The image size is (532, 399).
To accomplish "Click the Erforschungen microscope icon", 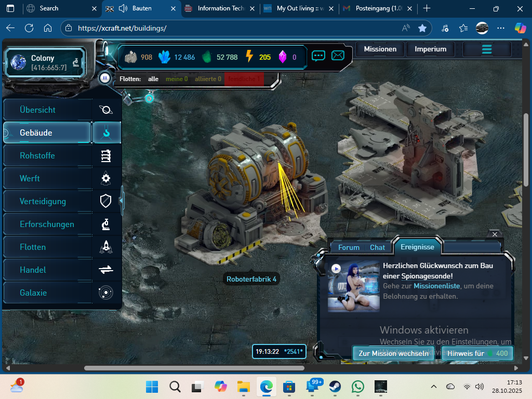I will click(x=106, y=224).
